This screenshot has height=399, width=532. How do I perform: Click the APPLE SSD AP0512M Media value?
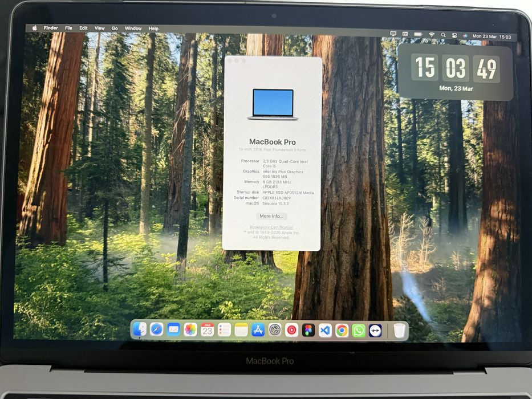pyautogui.click(x=288, y=193)
